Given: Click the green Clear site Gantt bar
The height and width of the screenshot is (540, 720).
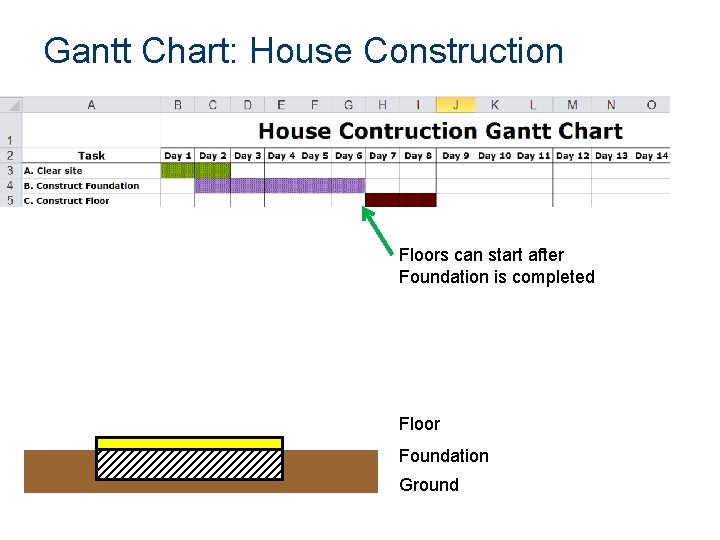Looking at the screenshot, I should click(x=196, y=170).
